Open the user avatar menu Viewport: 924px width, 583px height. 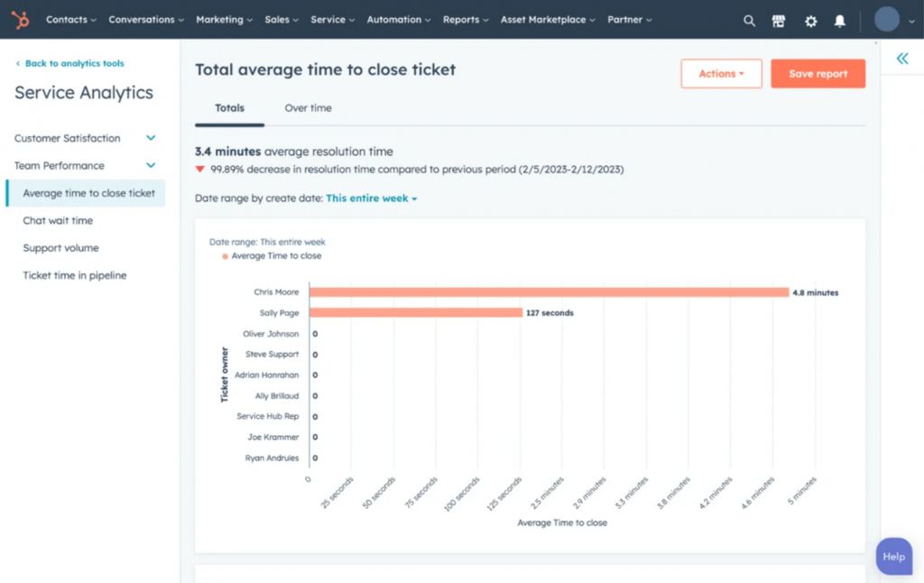coord(887,19)
